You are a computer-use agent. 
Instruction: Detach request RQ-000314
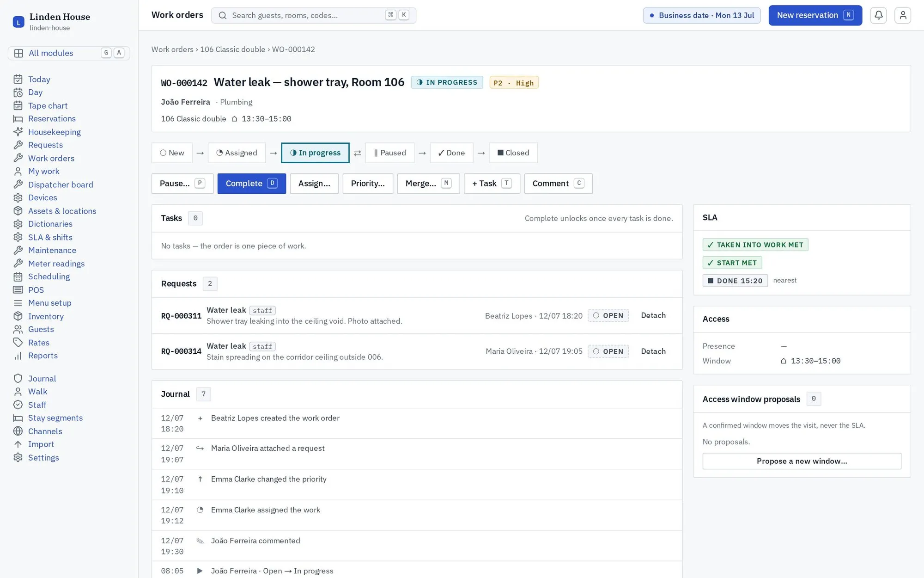653,351
